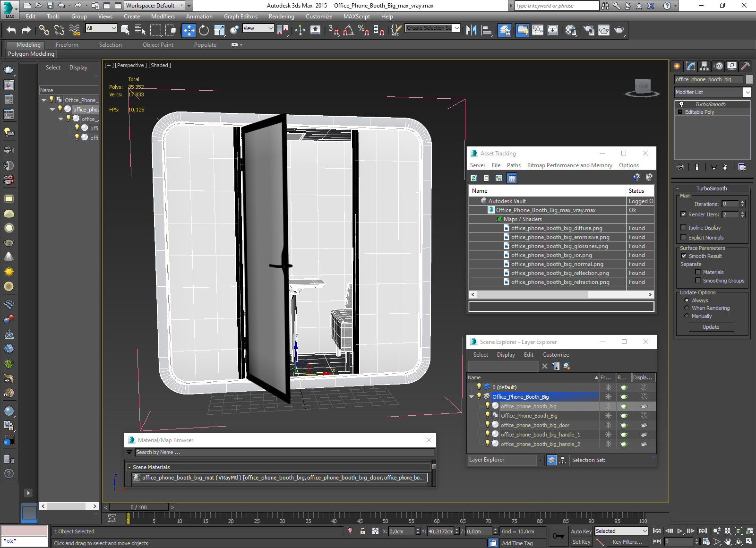Open the Graph Editors menu

241,17
